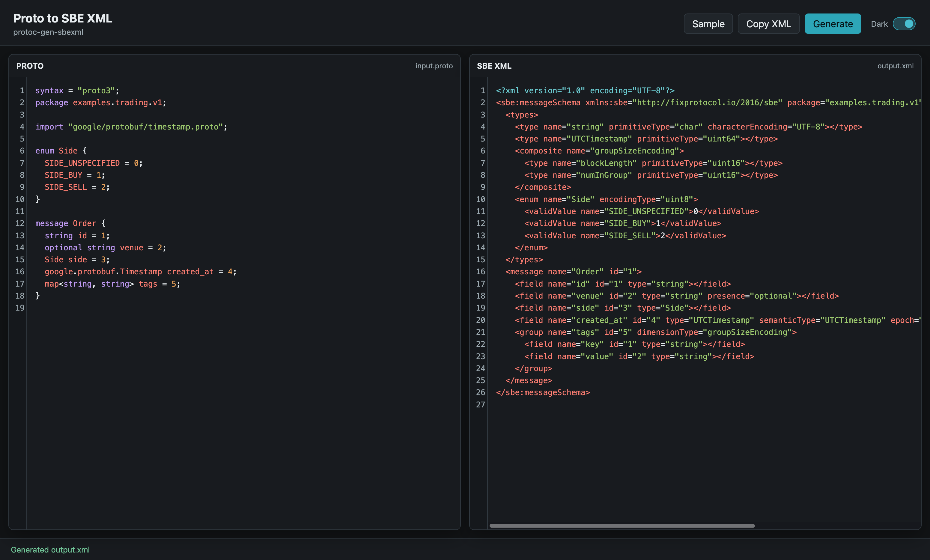Click line number 27 in XML gutter
The width and height of the screenshot is (930, 560).
(480, 404)
